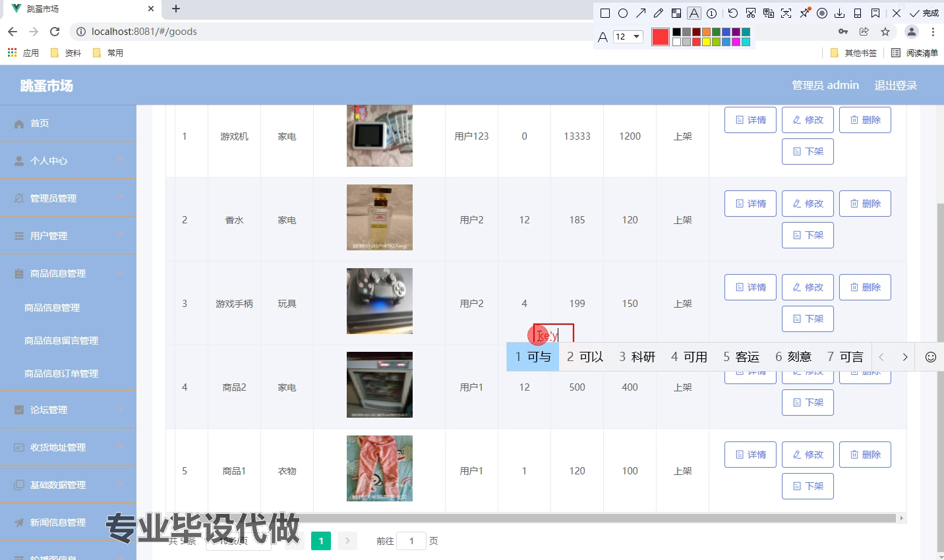Open the 资料 bookmark folder
944x560 pixels.
click(66, 53)
